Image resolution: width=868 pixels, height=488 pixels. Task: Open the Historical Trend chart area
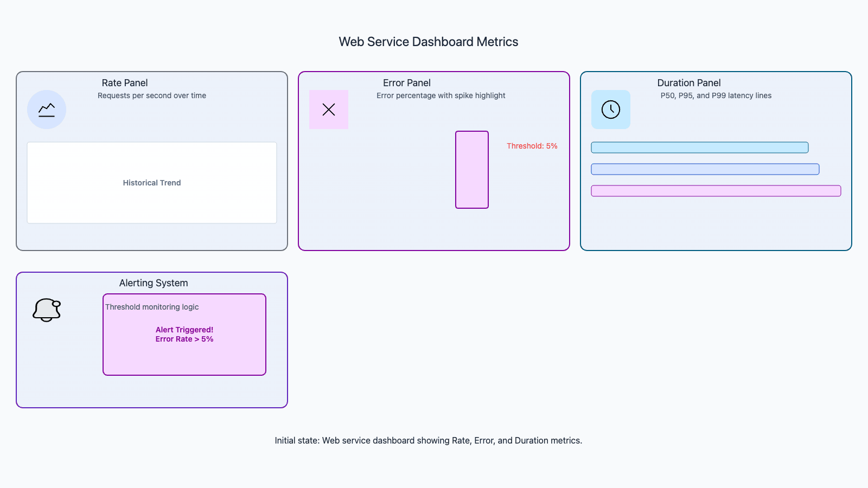[x=152, y=183]
